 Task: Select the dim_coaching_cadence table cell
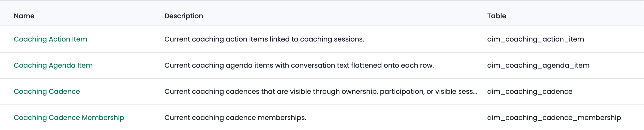click(530, 92)
